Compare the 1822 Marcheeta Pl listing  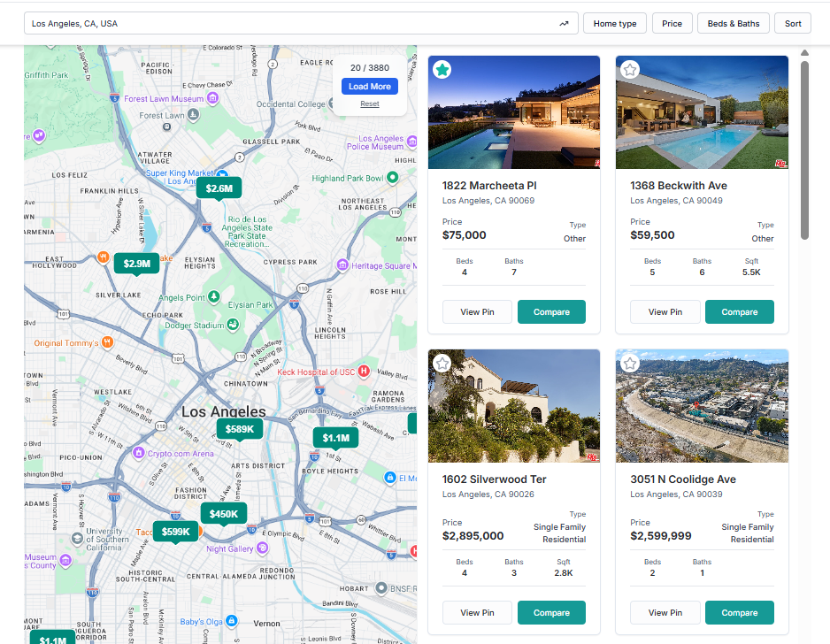[x=551, y=311]
